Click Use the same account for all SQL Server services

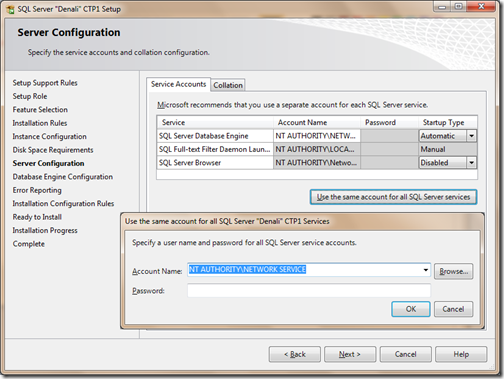(393, 197)
